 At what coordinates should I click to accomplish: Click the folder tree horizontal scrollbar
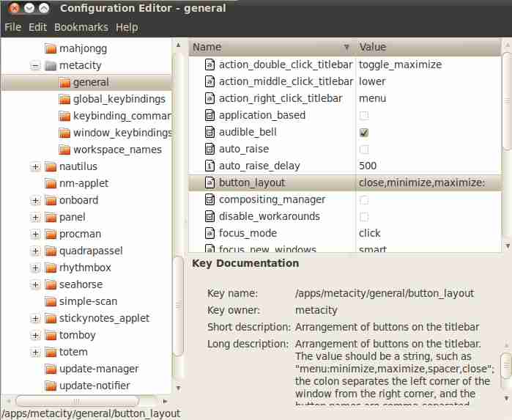78,401
